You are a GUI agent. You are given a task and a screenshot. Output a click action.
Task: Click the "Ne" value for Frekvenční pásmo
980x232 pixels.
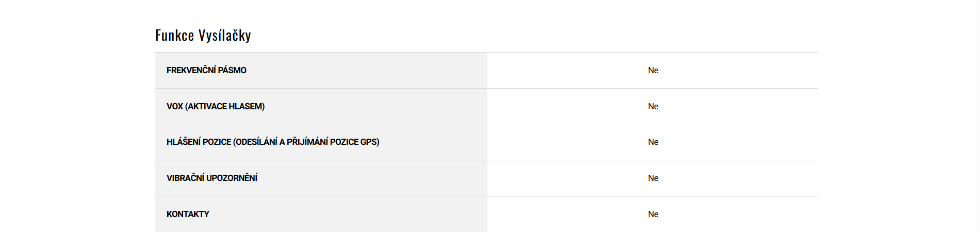tap(653, 70)
